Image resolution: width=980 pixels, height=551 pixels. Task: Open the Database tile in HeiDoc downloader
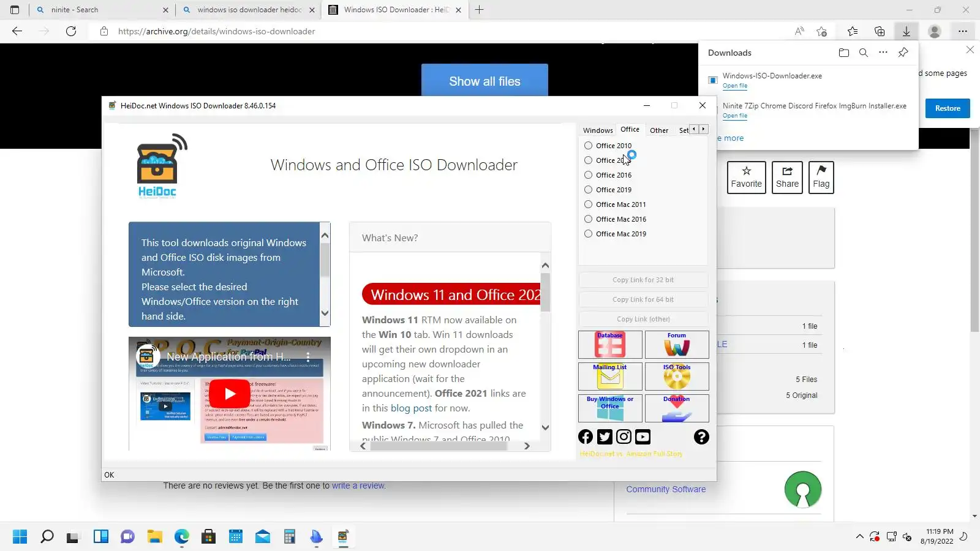point(610,345)
